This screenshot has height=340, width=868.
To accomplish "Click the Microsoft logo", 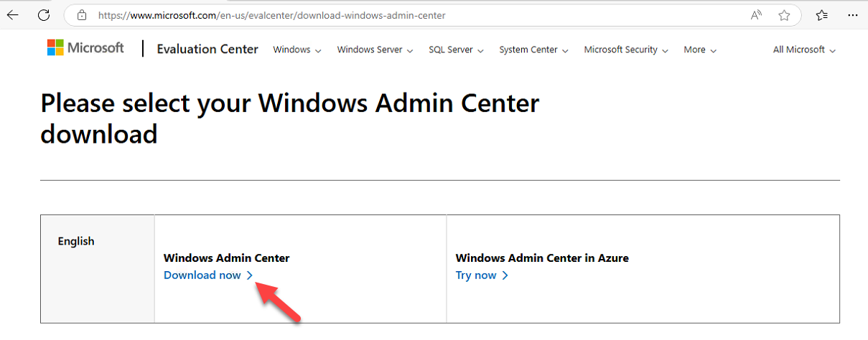I will (x=85, y=48).
